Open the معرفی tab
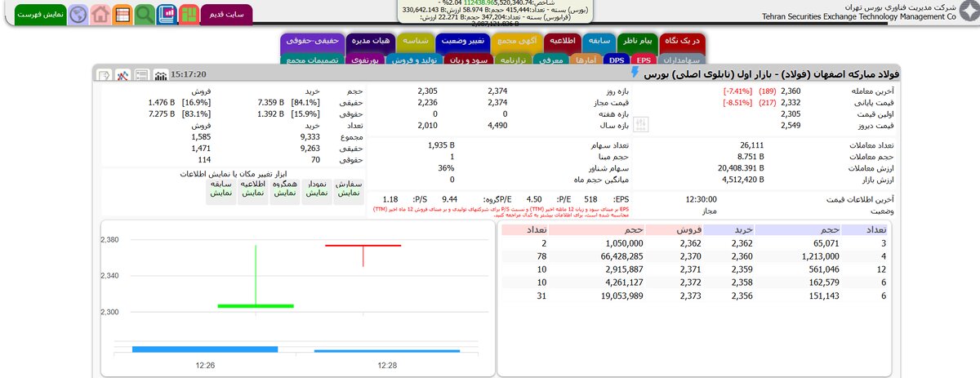Viewport: 980px width, 378px height. point(552,59)
